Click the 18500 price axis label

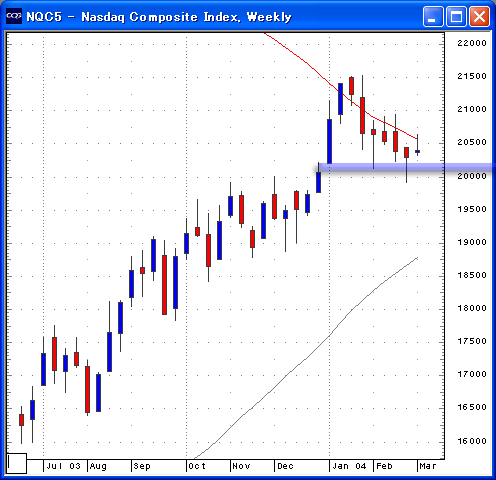pyautogui.click(x=472, y=275)
